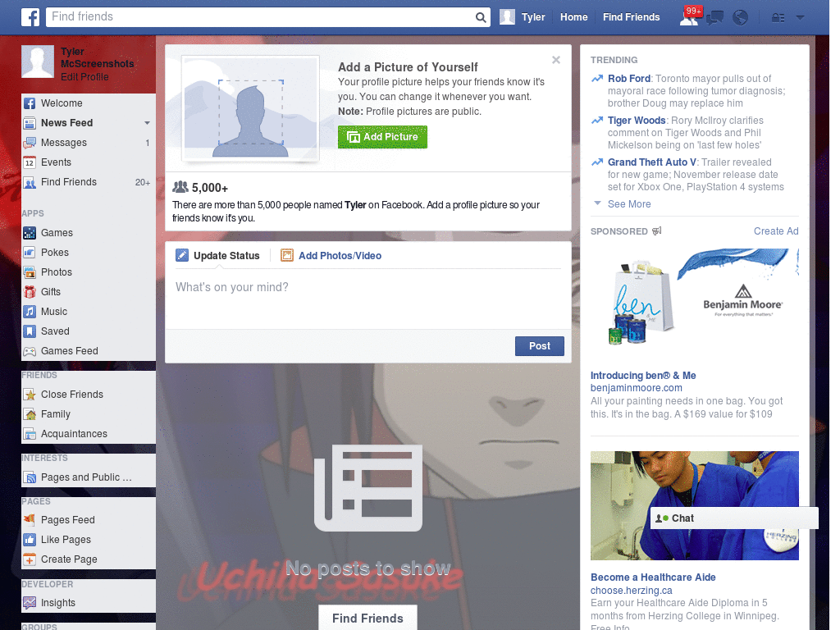Open Grand Theft Auto V trending topic

pos(652,162)
